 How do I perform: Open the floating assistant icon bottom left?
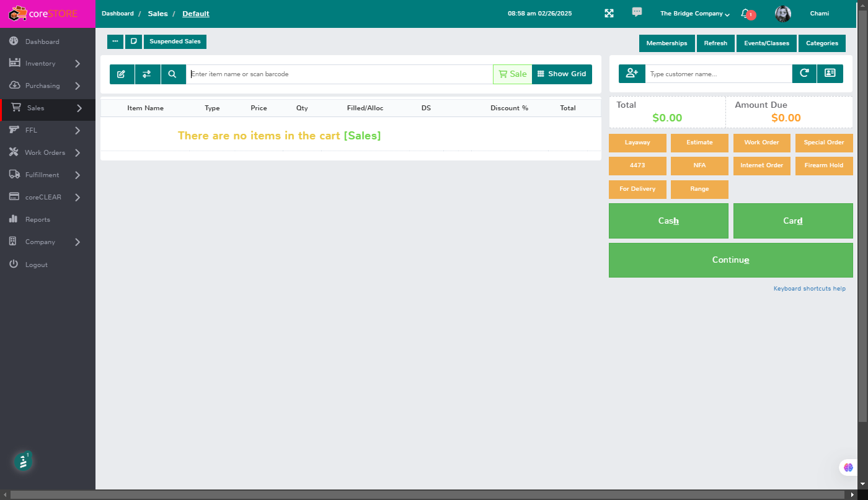tap(23, 461)
